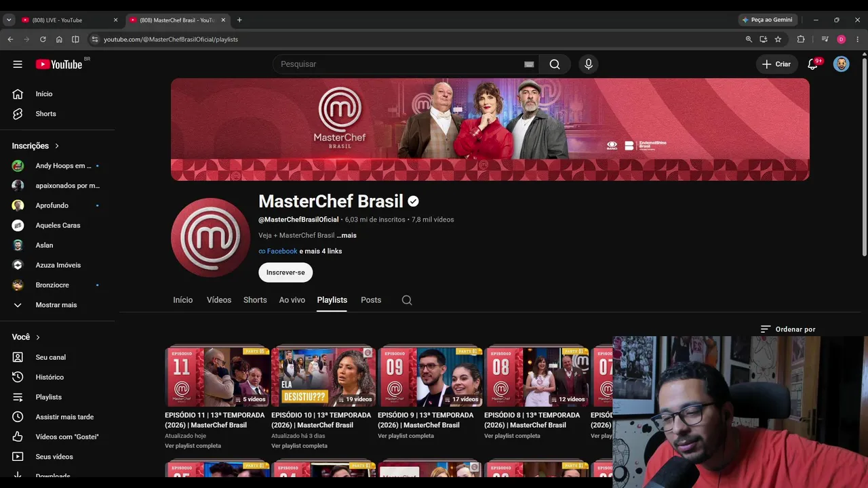Open the YouTube hamburger guide menu
The image size is (868, 488).
(x=18, y=64)
